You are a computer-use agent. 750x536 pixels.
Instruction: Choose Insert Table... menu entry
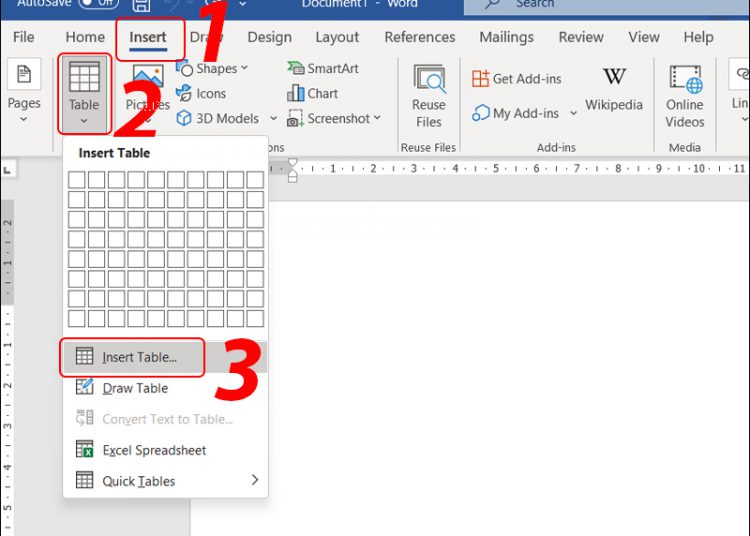tap(165, 357)
